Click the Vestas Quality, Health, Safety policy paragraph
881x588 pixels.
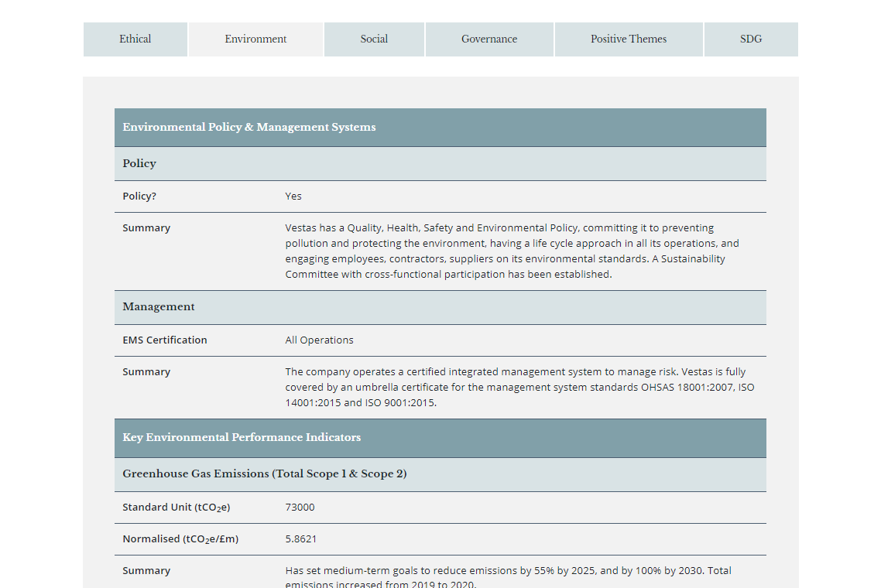[512, 251]
